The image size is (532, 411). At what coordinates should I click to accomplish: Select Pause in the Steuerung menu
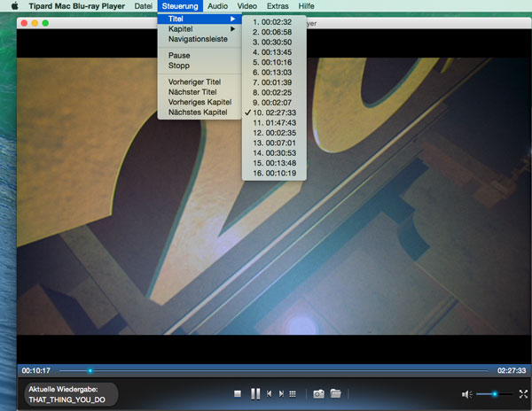pyautogui.click(x=199, y=56)
